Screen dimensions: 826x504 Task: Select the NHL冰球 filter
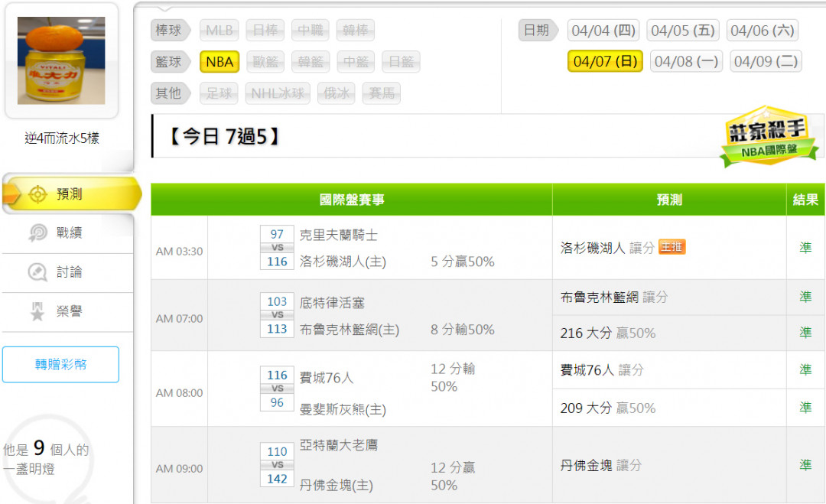pyautogui.click(x=278, y=93)
